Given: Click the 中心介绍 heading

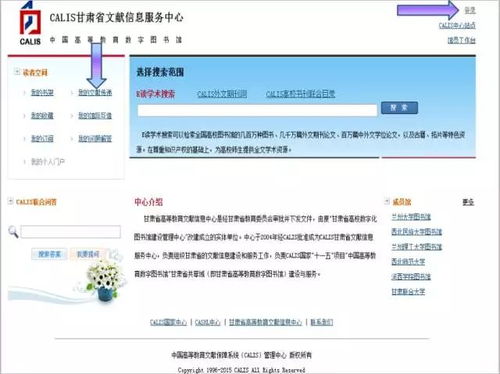Looking at the screenshot, I should (149, 202).
